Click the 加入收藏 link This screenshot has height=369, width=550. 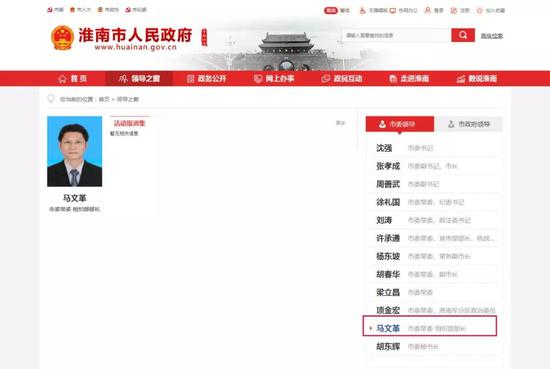click(495, 11)
